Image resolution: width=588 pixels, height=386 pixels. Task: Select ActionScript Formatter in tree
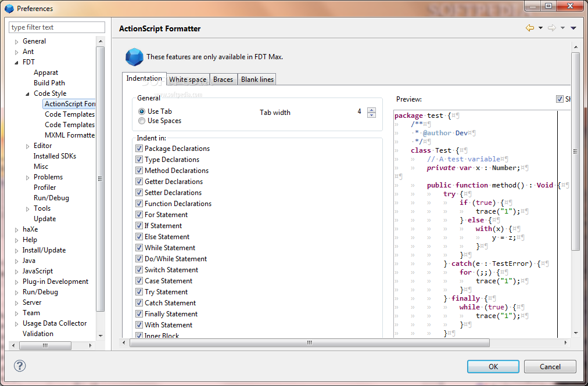coord(70,104)
